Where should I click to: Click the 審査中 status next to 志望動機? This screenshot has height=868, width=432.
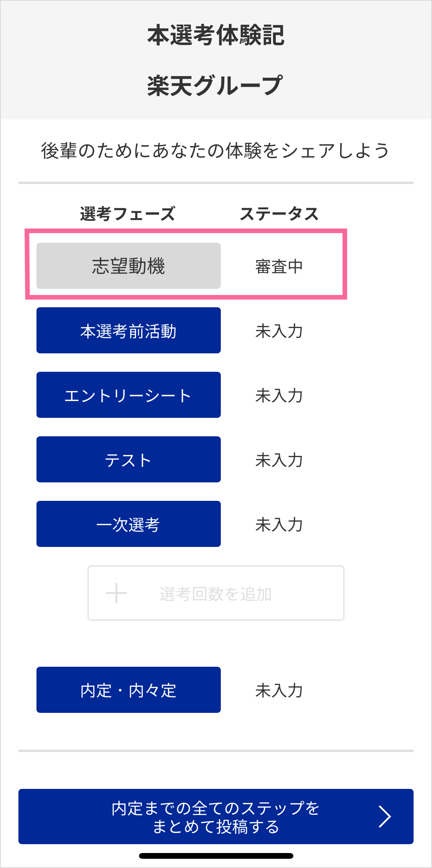pyautogui.click(x=279, y=266)
